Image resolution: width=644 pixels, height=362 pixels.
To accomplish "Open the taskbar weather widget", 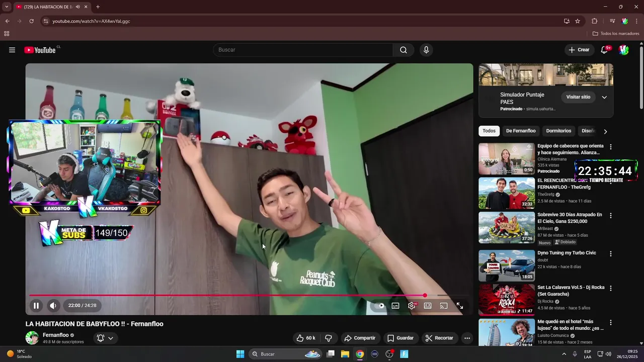I will [x=19, y=354].
